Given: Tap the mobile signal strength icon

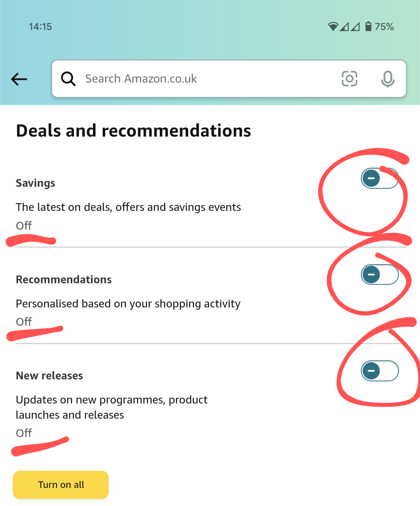Looking at the screenshot, I should tap(350, 26).
